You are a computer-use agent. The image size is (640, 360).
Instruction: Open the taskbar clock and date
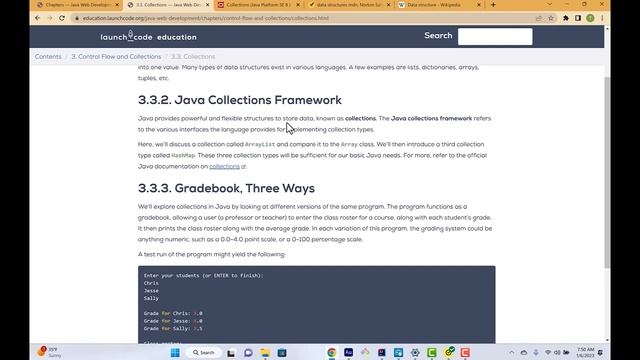coord(585,353)
